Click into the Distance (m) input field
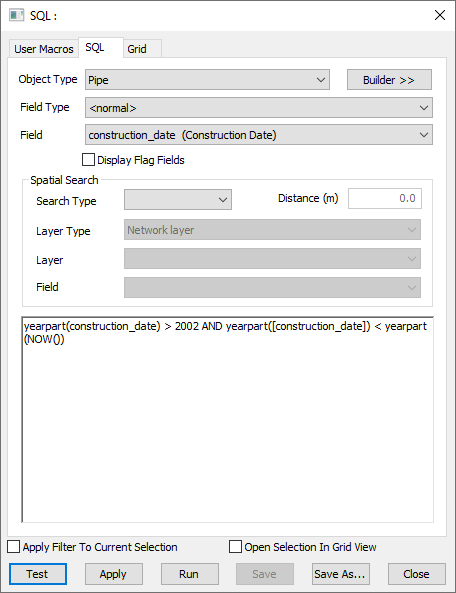 tap(385, 199)
